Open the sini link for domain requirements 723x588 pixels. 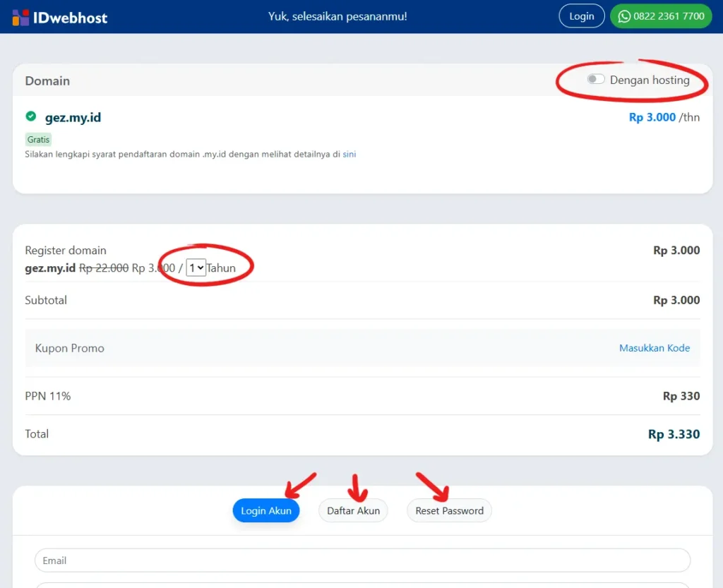click(x=349, y=155)
